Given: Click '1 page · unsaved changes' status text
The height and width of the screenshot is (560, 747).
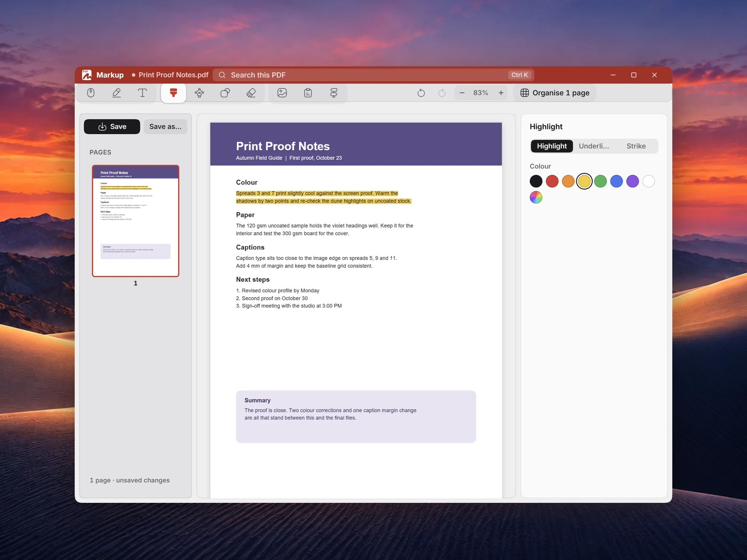Looking at the screenshot, I should pos(130,480).
